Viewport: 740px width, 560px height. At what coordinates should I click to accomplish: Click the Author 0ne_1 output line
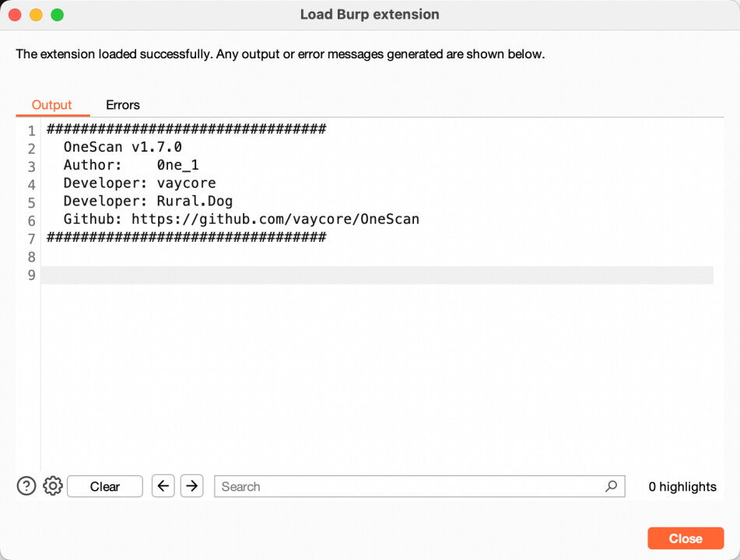(x=132, y=166)
